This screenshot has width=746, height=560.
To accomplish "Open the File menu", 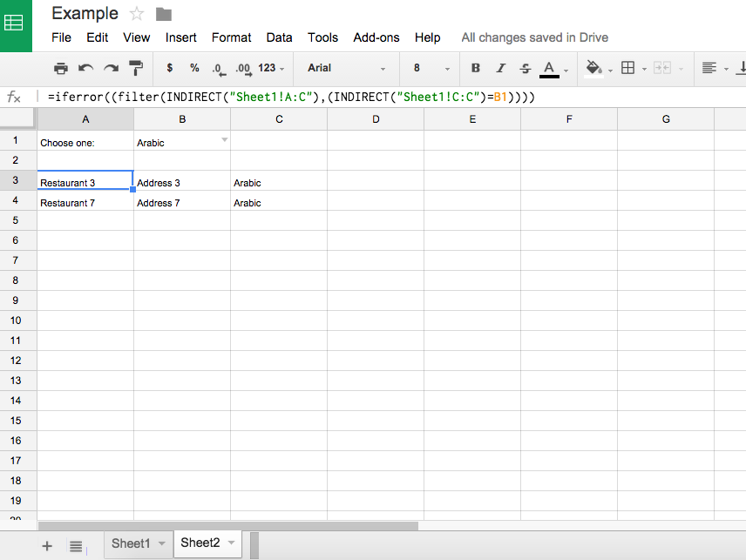I will click(x=61, y=37).
